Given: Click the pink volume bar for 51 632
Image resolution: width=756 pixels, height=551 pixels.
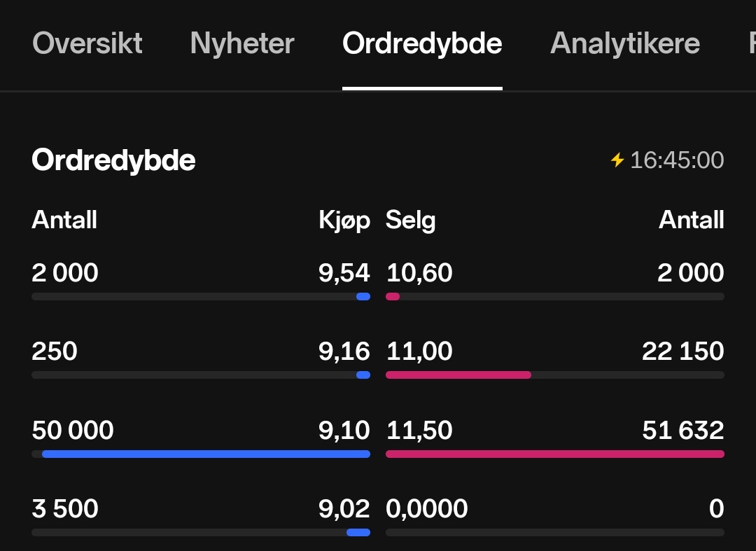Looking at the screenshot, I should coord(555,454).
